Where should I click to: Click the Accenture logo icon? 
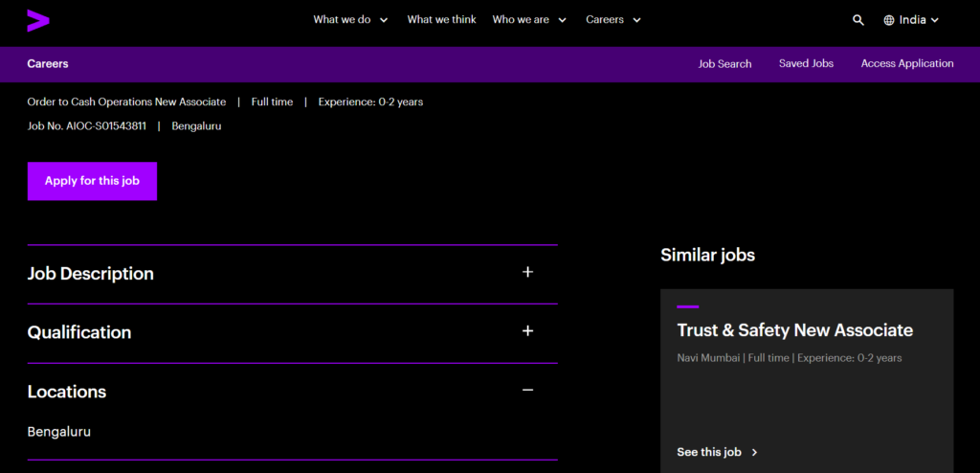click(x=38, y=20)
